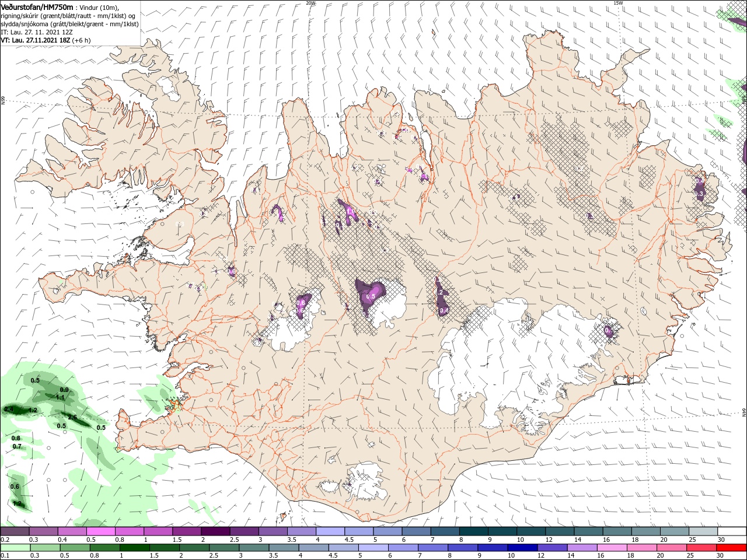Pick the top-row swatch labeled 10
This screenshot has height=560, width=747.
(x=530, y=531)
